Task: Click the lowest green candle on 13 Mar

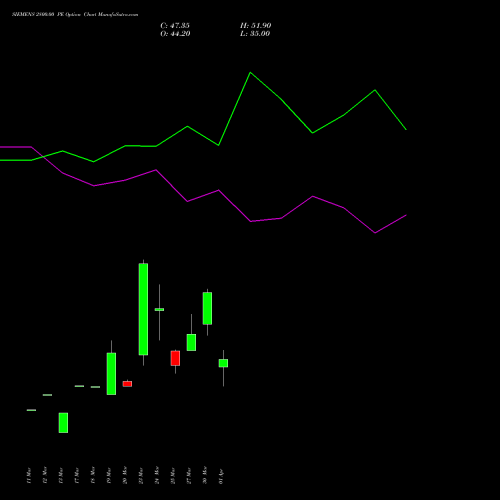Action: point(63,423)
